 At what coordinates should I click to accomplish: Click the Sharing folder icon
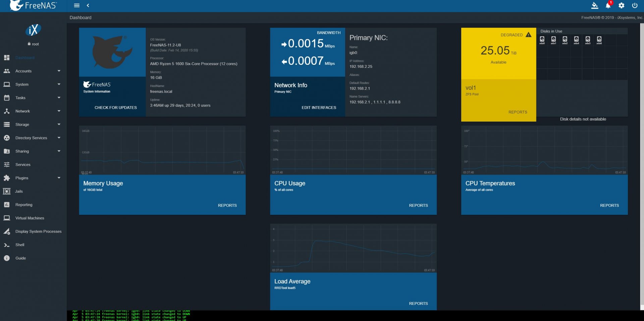pos(7,151)
